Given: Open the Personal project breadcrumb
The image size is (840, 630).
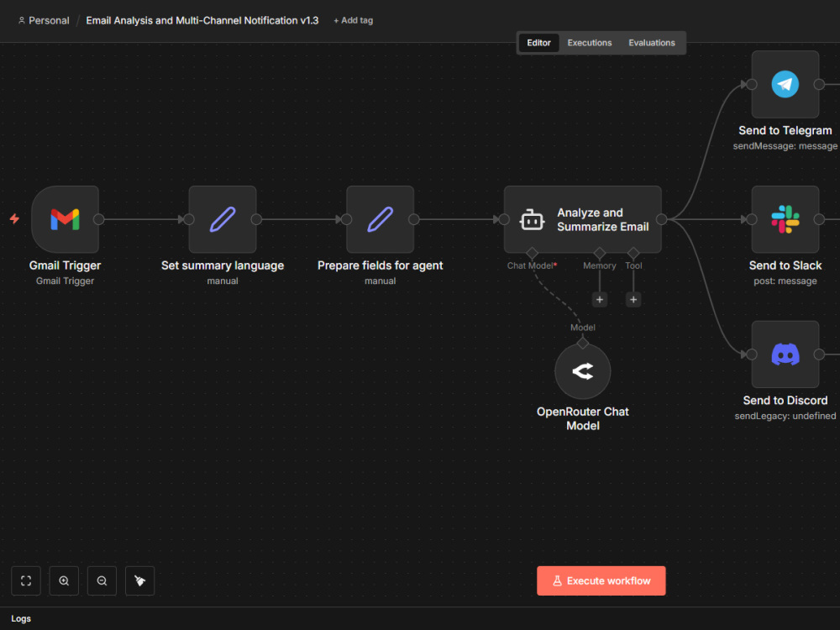Looking at the screenshot, I should (44, 20).
